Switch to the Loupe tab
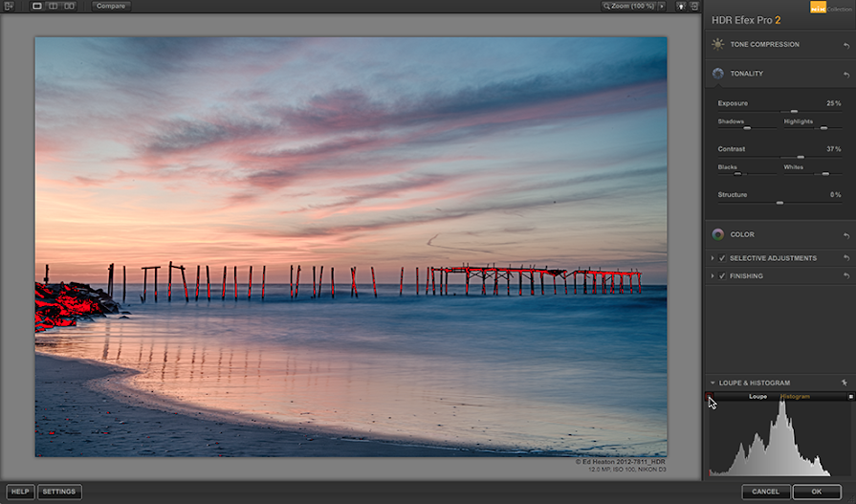This screenshot has height=504, width=856. coord(757,397)
